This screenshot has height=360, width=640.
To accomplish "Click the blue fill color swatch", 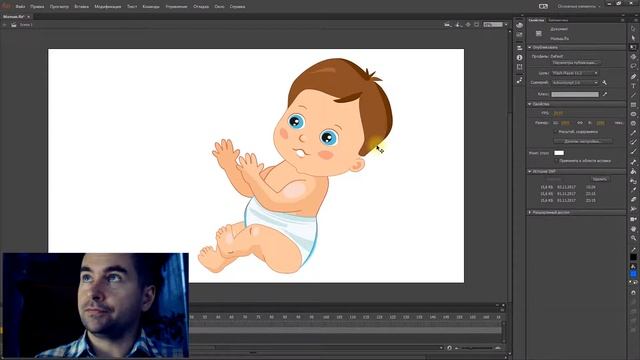I will [633, 273].
